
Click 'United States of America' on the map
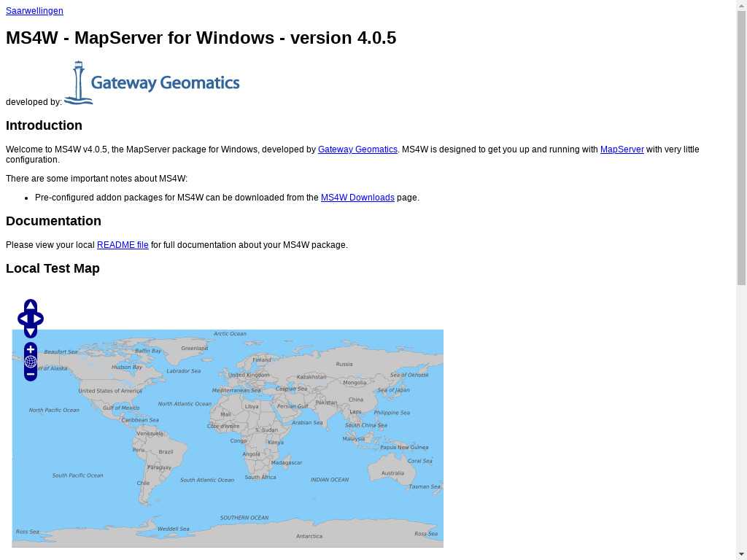(x=110, y=391)
